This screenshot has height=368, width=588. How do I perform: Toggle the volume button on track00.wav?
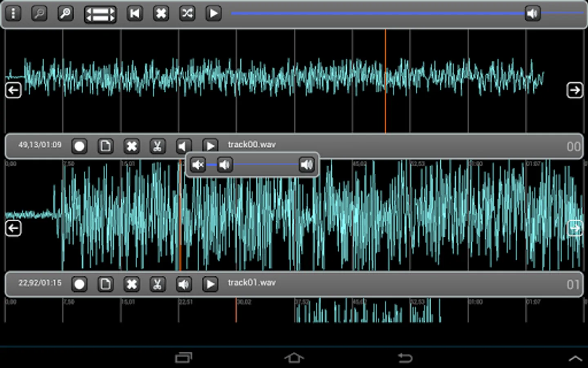184,146
